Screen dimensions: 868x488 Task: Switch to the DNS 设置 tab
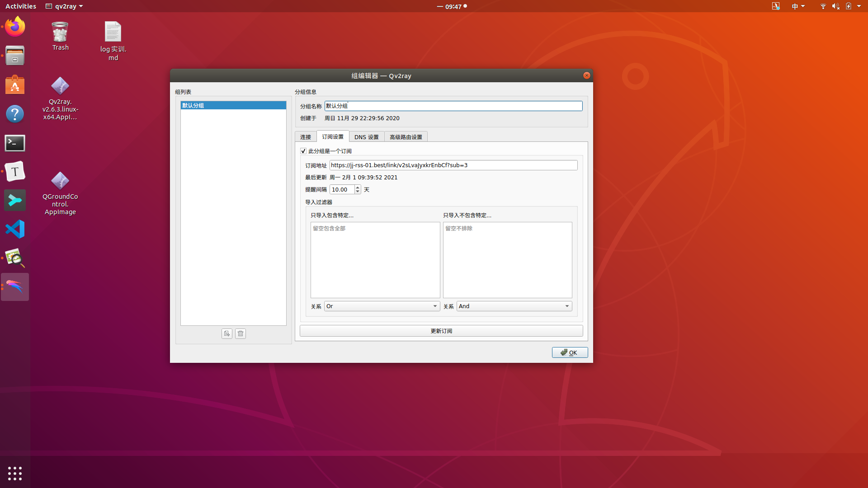pyautogui.click(x=366, y=137)
